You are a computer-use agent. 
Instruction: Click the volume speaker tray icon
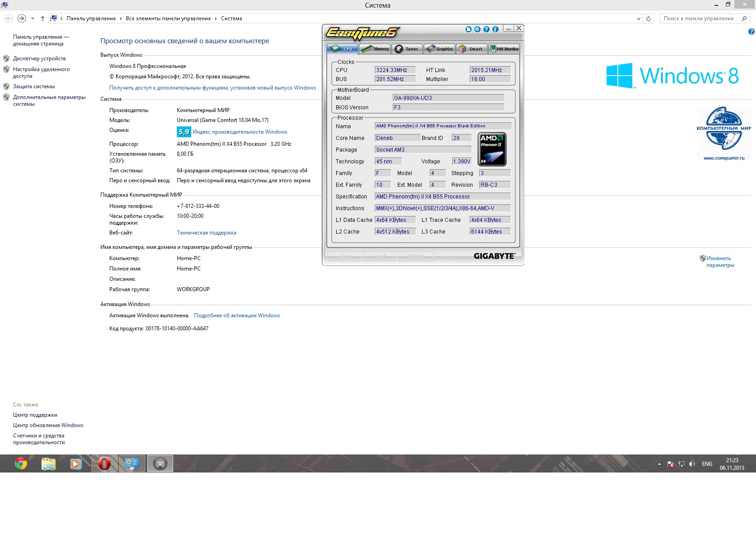(x=692, y=464)
